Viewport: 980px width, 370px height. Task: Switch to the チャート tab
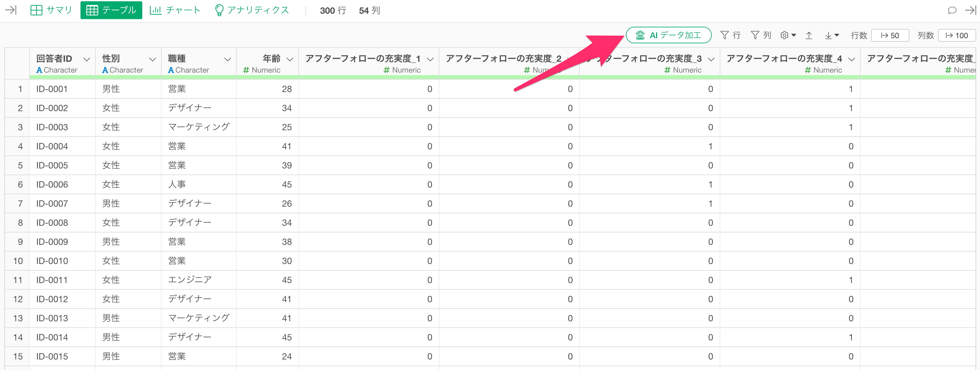pyautogui.click(x=175, y=10)
